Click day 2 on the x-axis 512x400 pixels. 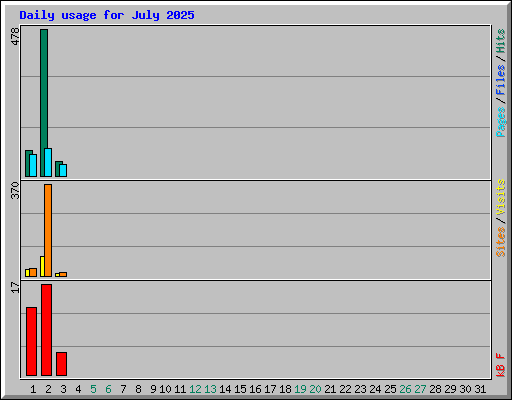(x=48, y=389)
